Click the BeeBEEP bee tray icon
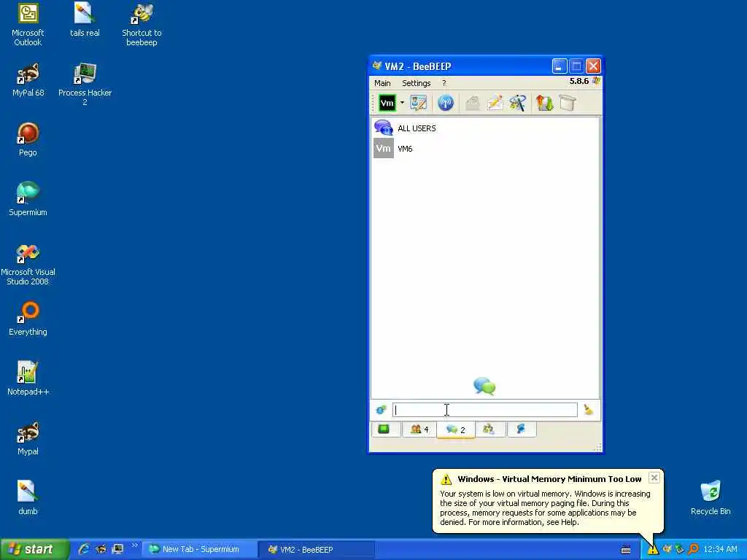Viewport: 747px width, 560px height. tap(667, 550)
